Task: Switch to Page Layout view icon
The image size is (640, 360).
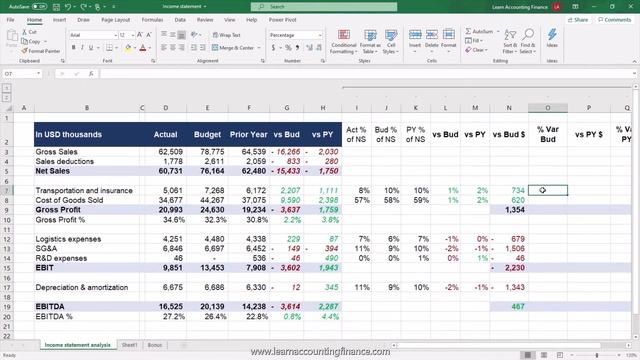Action: point(544,356)
